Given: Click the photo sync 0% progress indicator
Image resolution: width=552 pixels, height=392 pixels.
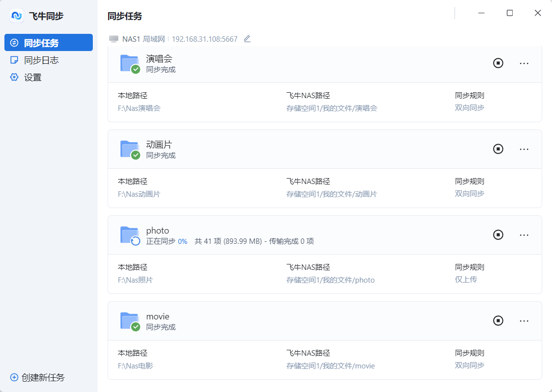Looking at the screenshot, I should pos(182,241).
